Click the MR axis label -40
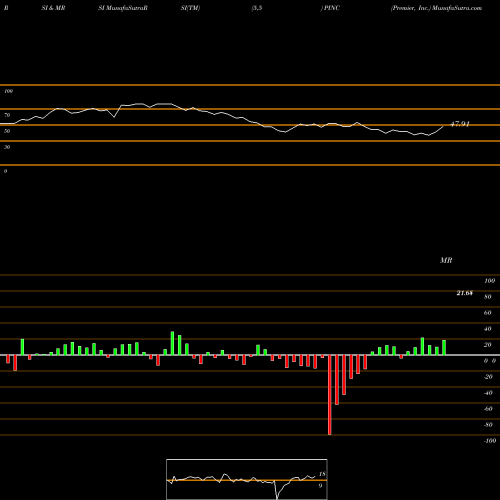 [488, 393]
